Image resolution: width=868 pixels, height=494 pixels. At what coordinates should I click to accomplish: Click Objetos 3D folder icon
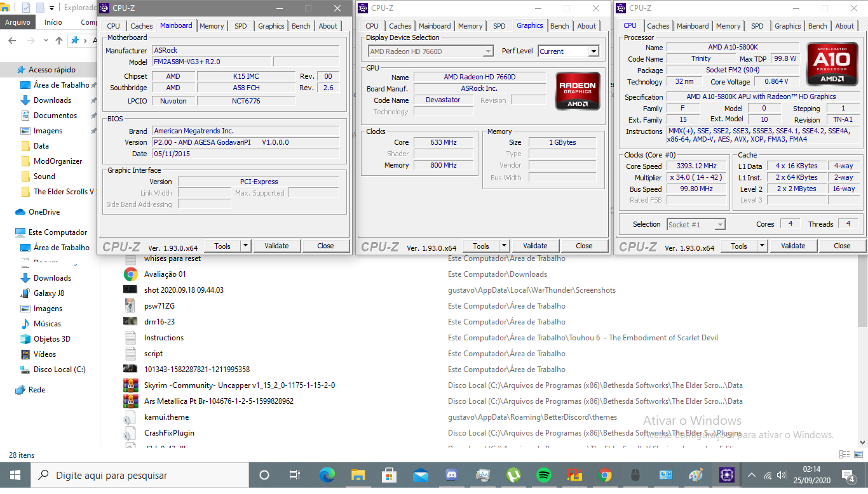coord(25,339)
